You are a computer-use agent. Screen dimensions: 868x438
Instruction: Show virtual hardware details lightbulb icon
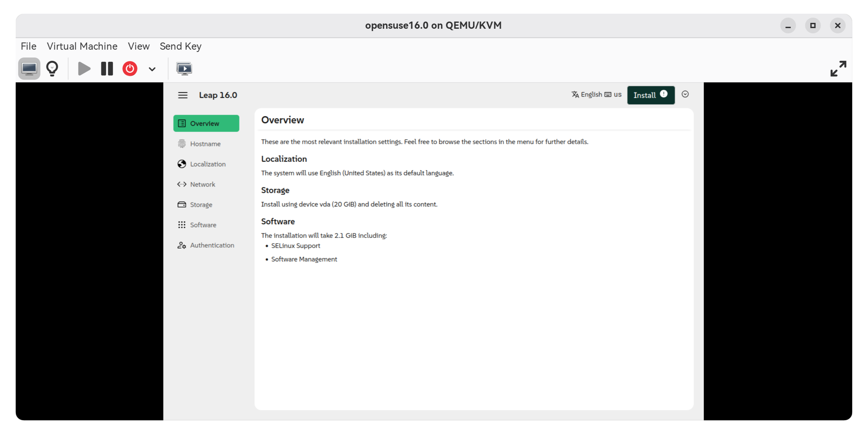click(52, 69)
